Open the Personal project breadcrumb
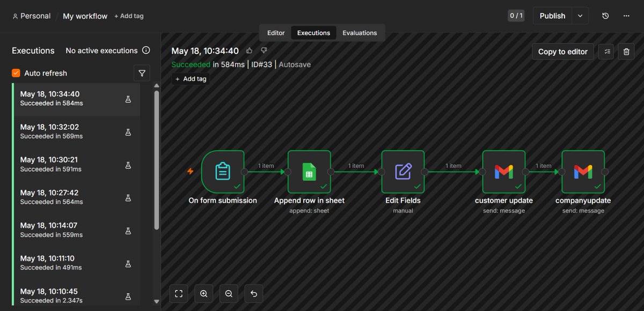This screenshot has height=311, width=644. pos(31,16)
